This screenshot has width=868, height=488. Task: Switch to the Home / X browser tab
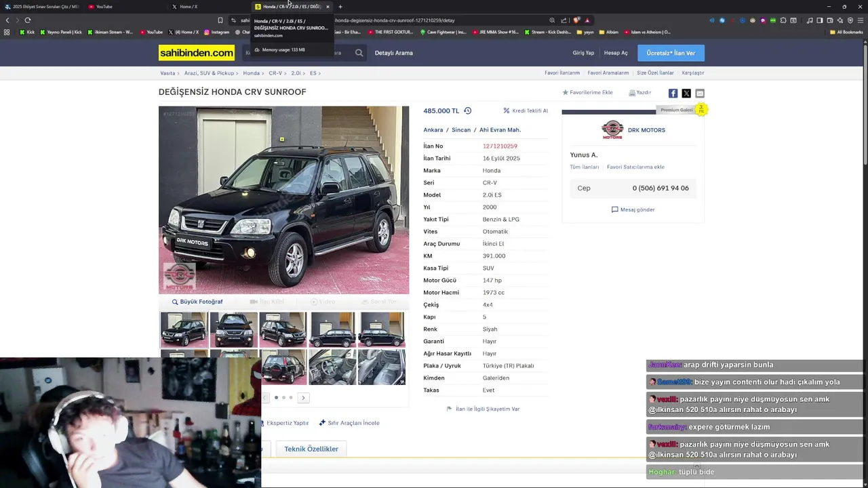(184, 7)
